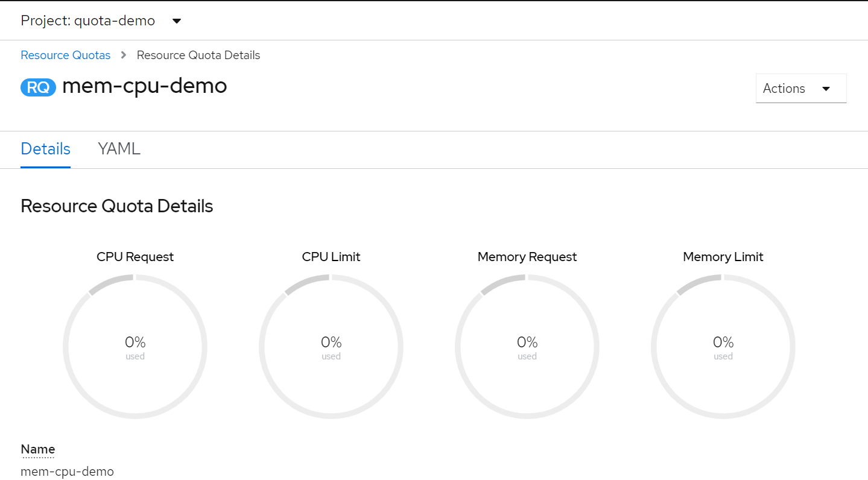This screenshot has width=868, height=480.
Task: Click the 0% used label inside CPU Request
Action: [135, 347]
